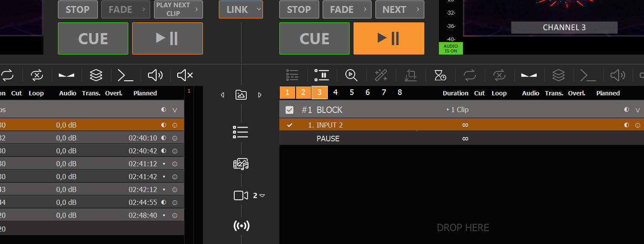644x244 pixels.
Task: Switch to playlist tab 4
Action: [x=336, y=92]
